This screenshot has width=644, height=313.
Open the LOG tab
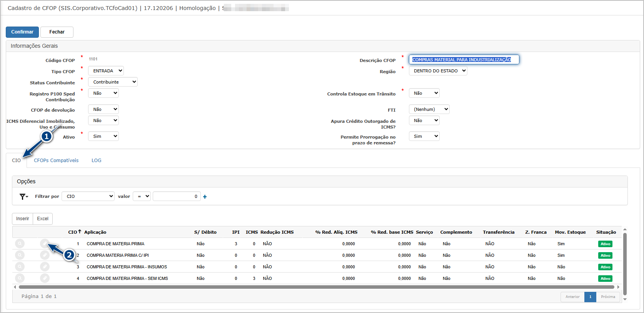pyautogui.click(x=96, y=161)
